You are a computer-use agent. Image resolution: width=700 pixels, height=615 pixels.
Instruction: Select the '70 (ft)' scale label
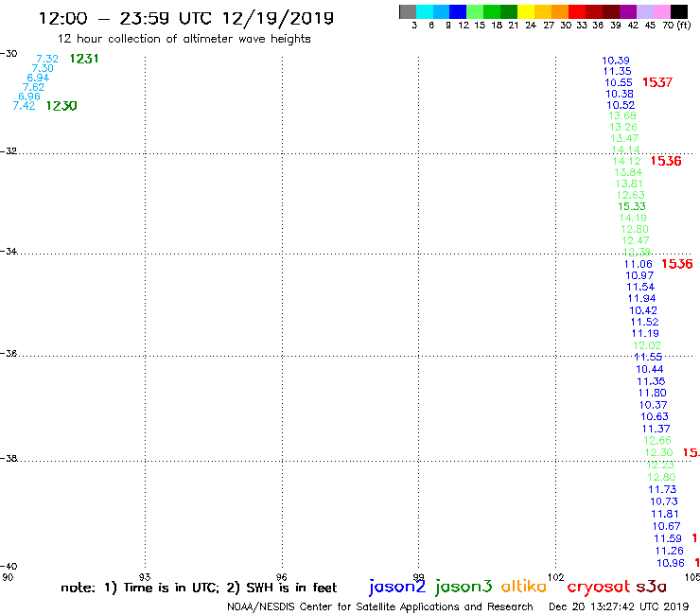(x=676, y=25)
